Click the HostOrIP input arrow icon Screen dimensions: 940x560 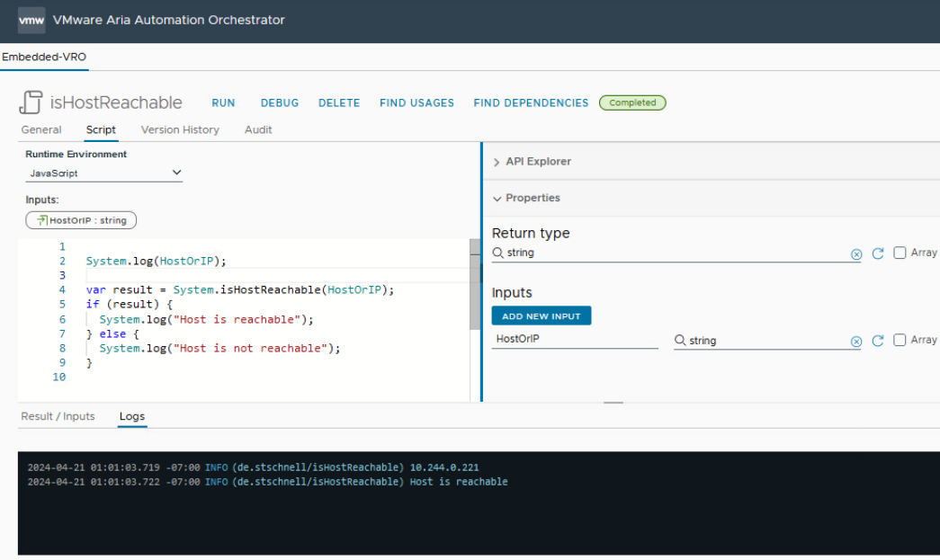coord(42,220)
